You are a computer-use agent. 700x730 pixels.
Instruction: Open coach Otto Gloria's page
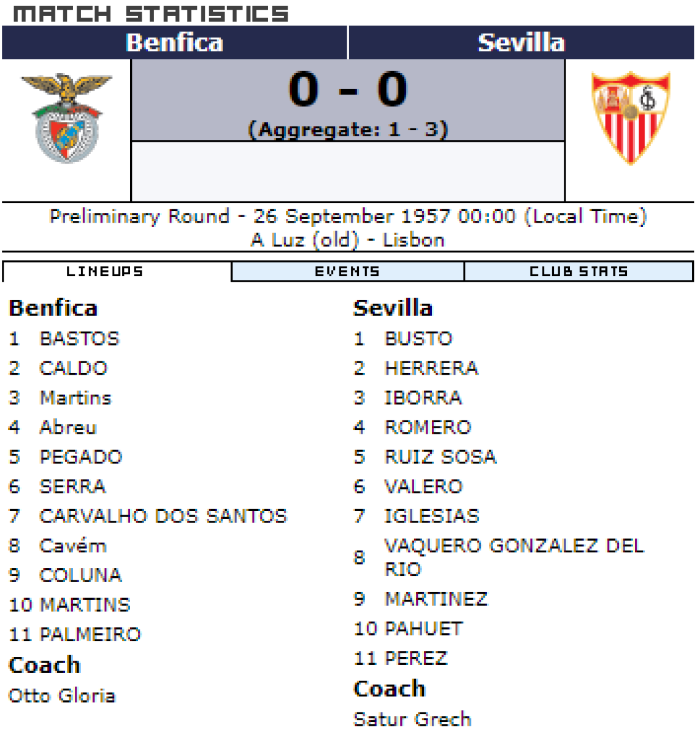click(62, 695)
